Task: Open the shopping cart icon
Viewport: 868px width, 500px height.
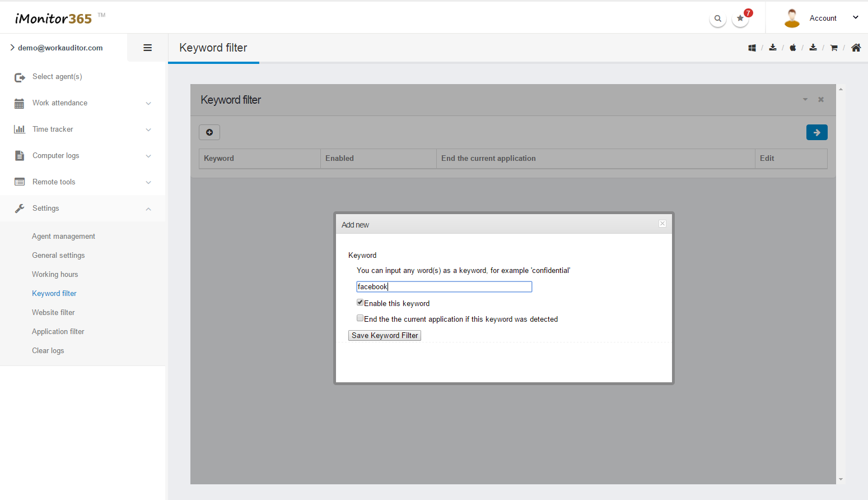Action: 834,48
